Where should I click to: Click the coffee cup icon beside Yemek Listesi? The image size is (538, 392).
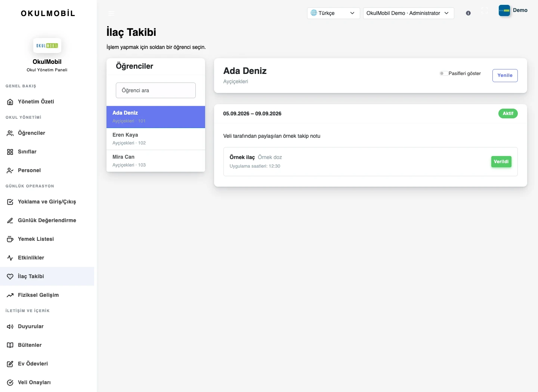[10, 239]
